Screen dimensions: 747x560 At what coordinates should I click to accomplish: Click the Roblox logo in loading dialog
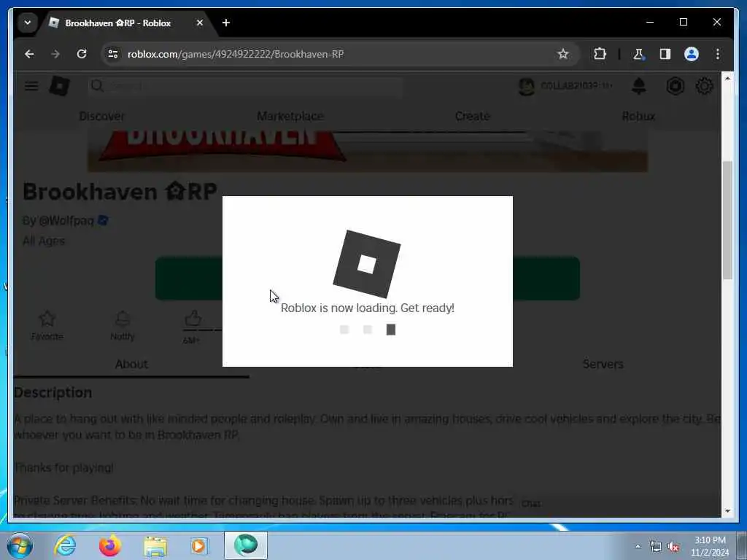366,264
